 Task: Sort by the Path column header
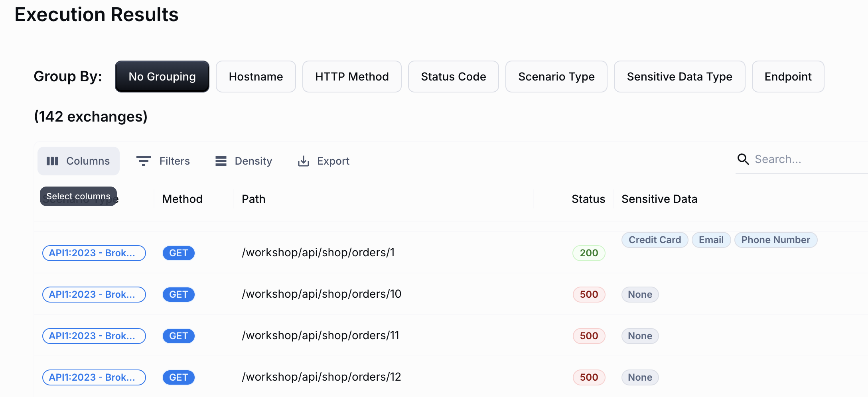tap(253, 199)
